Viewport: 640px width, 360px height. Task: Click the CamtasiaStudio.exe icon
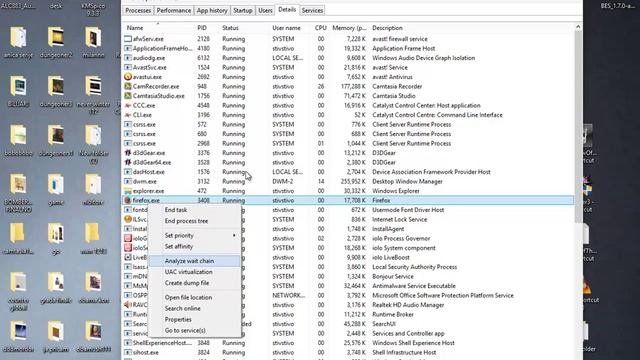pyautogui.click(x=128, y=96)
